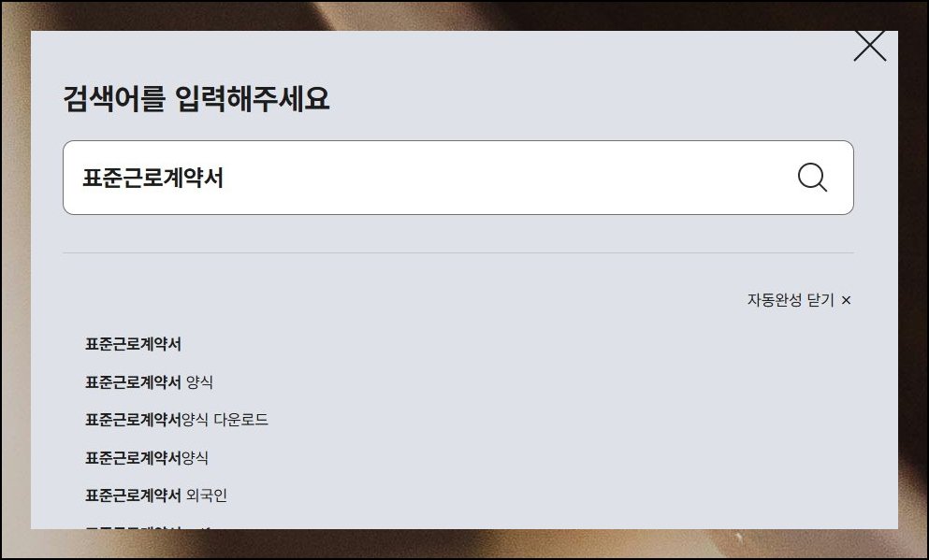
Task: Choose the suggestion 표준근로계약서 양식 with space
Action: pos(149,381)
